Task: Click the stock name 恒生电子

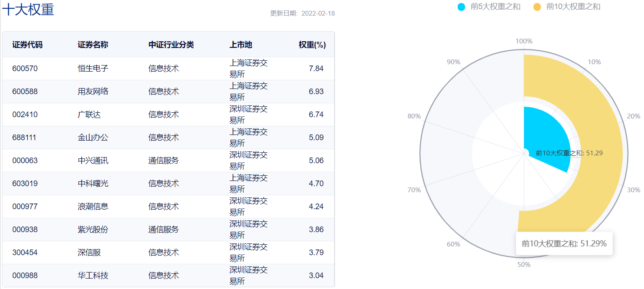Action: (93, 69)
